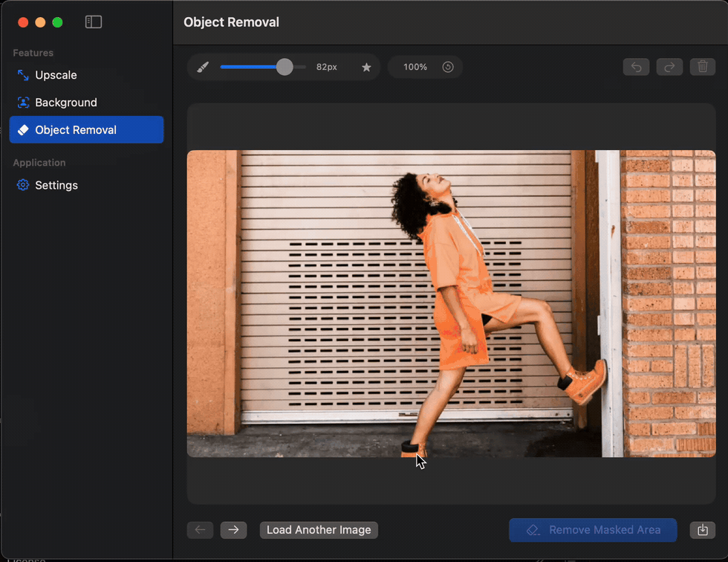Select the brush tool icon

pyautogui.click(x=202, y=67)
